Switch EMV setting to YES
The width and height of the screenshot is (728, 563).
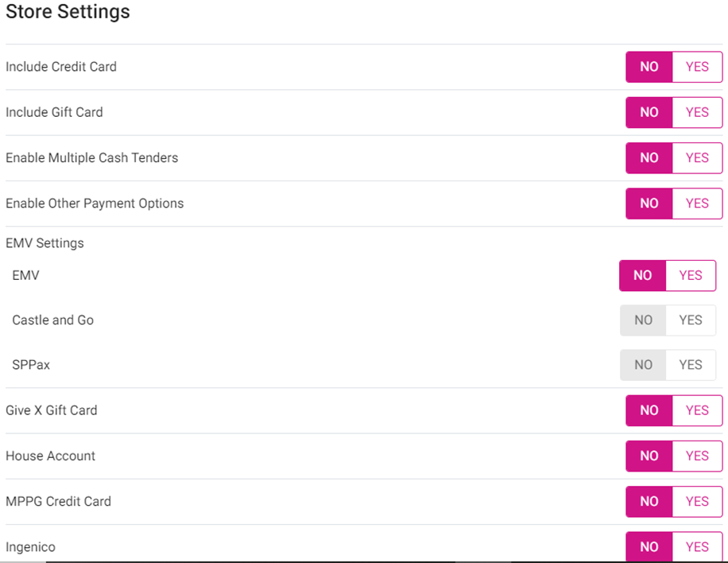(x=691, y=275)
